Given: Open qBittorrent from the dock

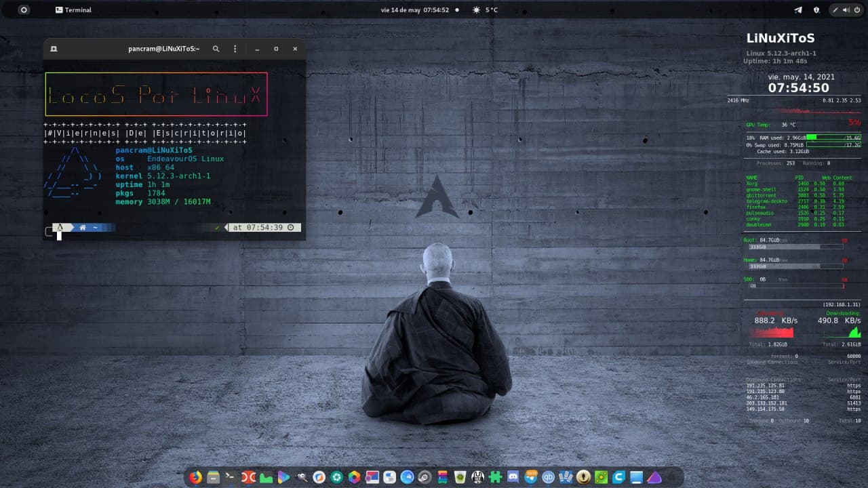Looking at the screenshot, I should tap(548, 477).
